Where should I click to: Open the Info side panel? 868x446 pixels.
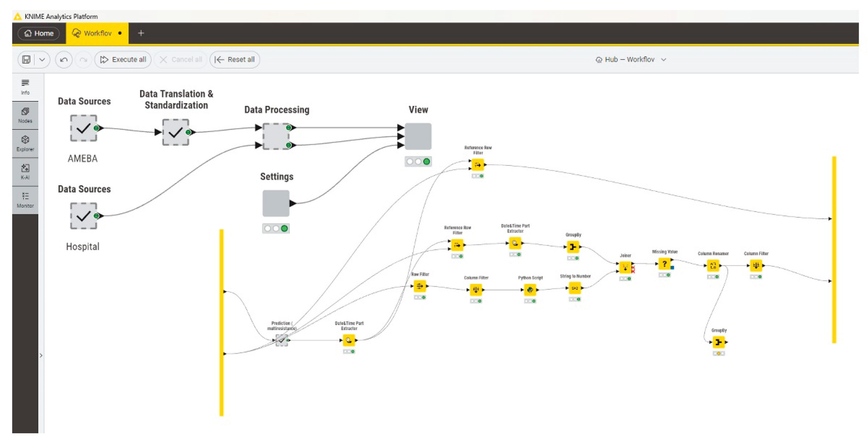tap(25, 87)
